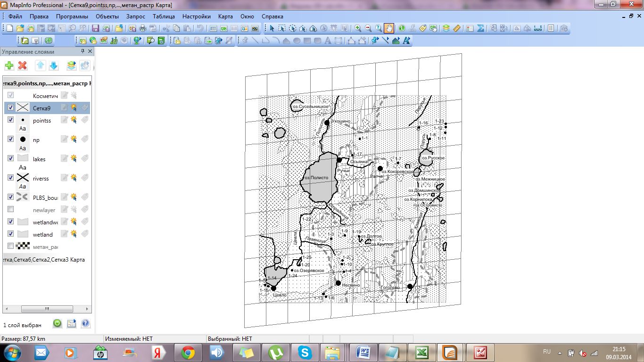
Task: Click the layer list horizontal scrollbar
Action: click(x=47, y=309)
